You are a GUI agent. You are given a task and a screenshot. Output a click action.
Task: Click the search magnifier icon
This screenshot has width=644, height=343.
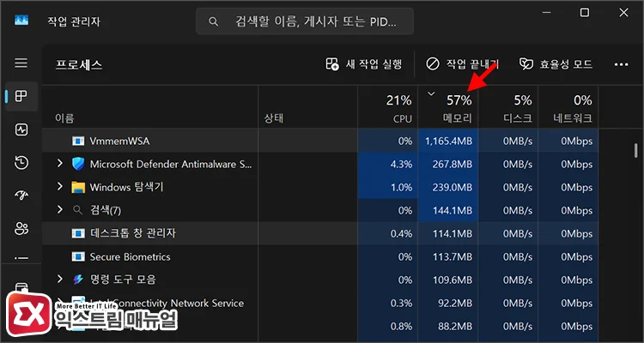tap(213, 21)
